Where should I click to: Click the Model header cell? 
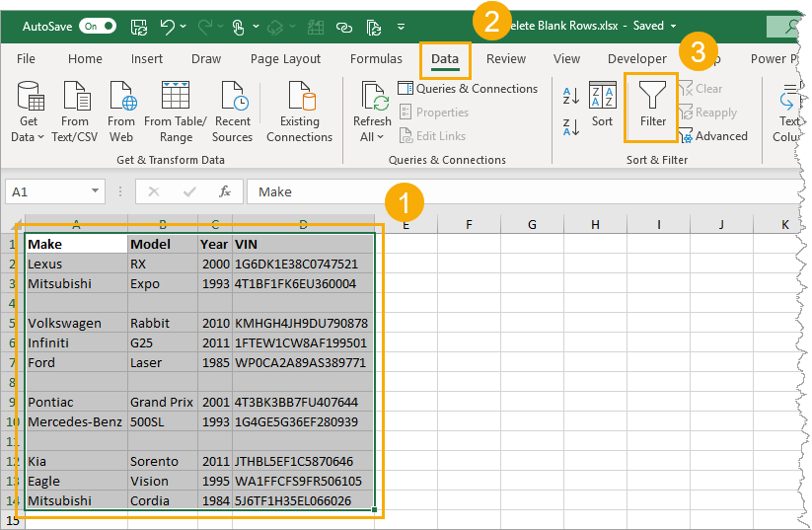163,244
